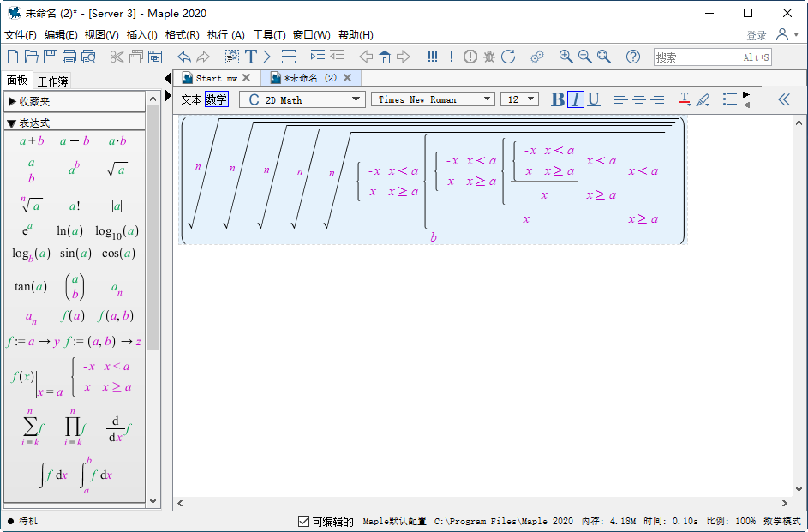Image resolution: width=808 pixels, height=532 pixels.
Task: Insert text region with T icon
Action: point(251,57)
